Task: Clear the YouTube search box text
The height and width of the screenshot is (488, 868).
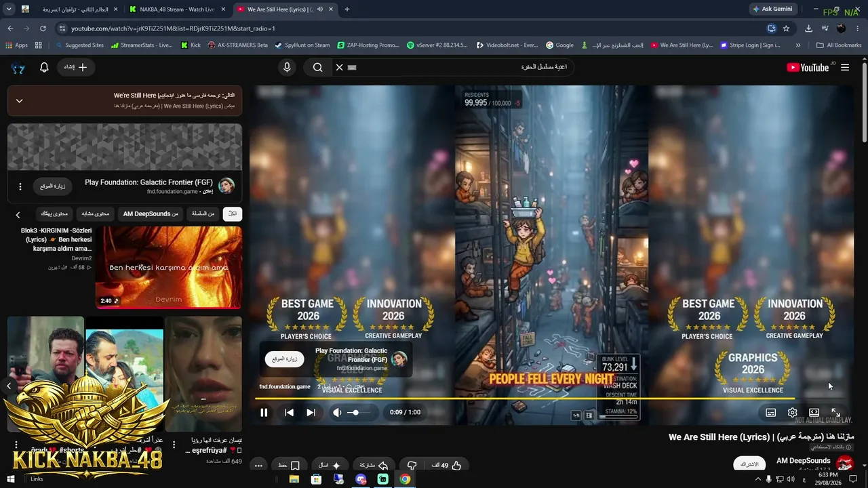Action: click(340, 67)
